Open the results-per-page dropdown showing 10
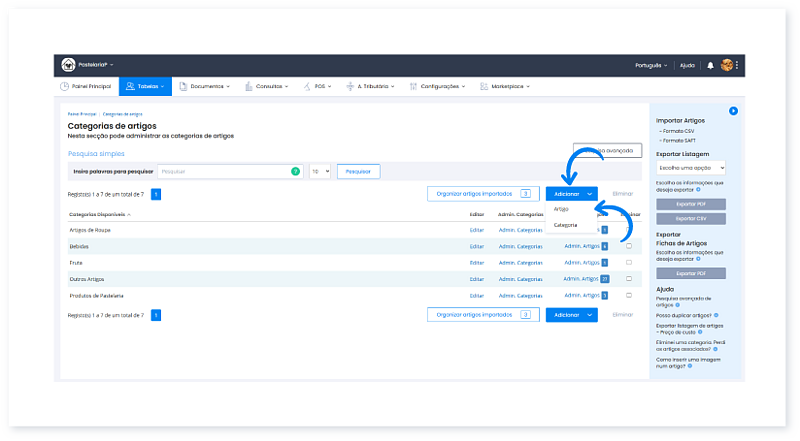The height and width of the screenshot is (441, 800). [319, 172]
